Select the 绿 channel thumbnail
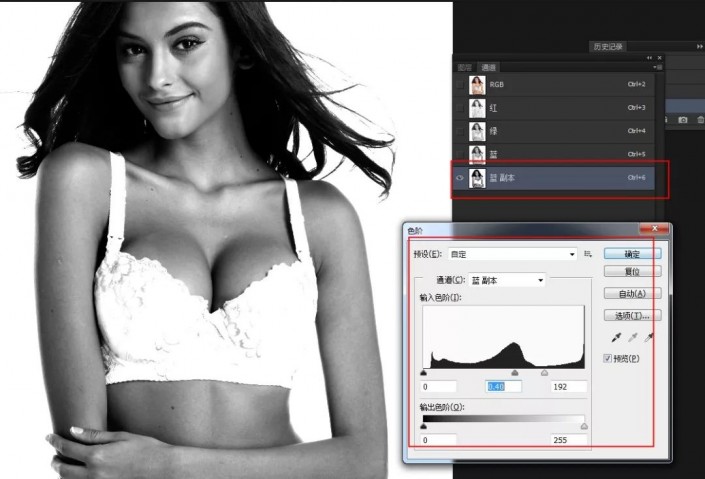Screen dimensions: 705x479 point(477,131)
